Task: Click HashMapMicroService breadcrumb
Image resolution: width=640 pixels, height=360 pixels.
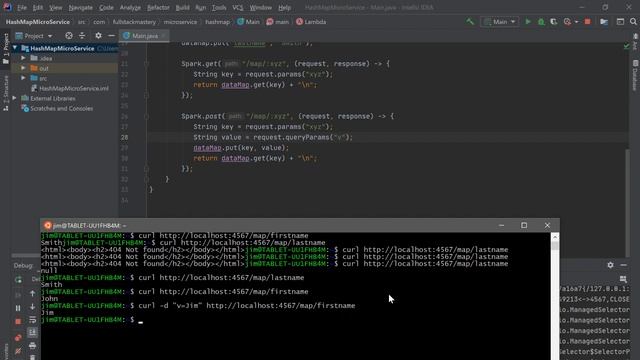Action: click(38, 22)
